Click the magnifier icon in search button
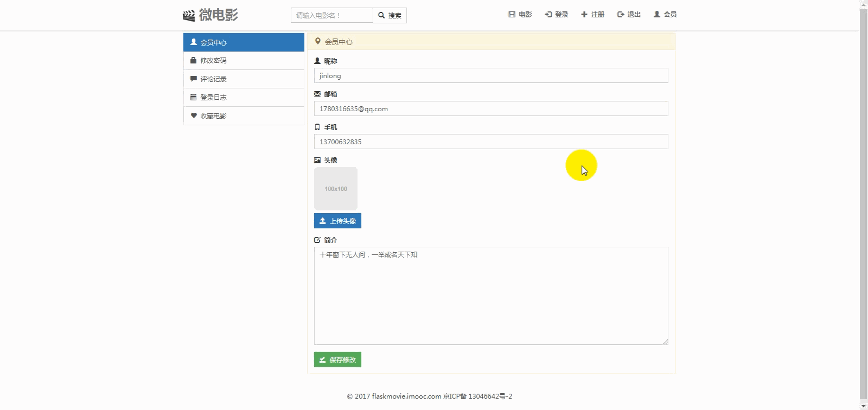 (x=381, y=15)
